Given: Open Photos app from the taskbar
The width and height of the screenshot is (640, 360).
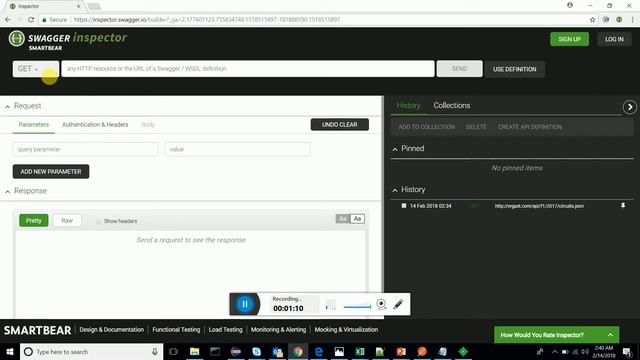Looking at the screenshot, I should [x=339, y=351].
